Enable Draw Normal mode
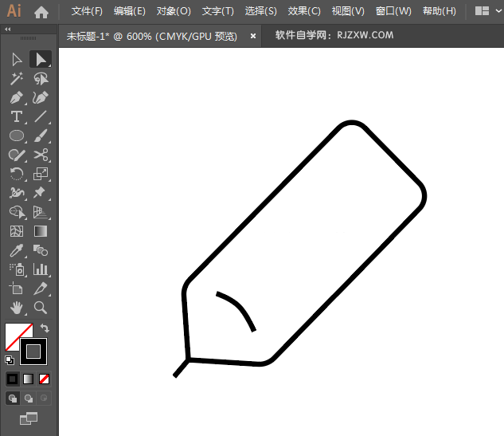 point(13,399)
